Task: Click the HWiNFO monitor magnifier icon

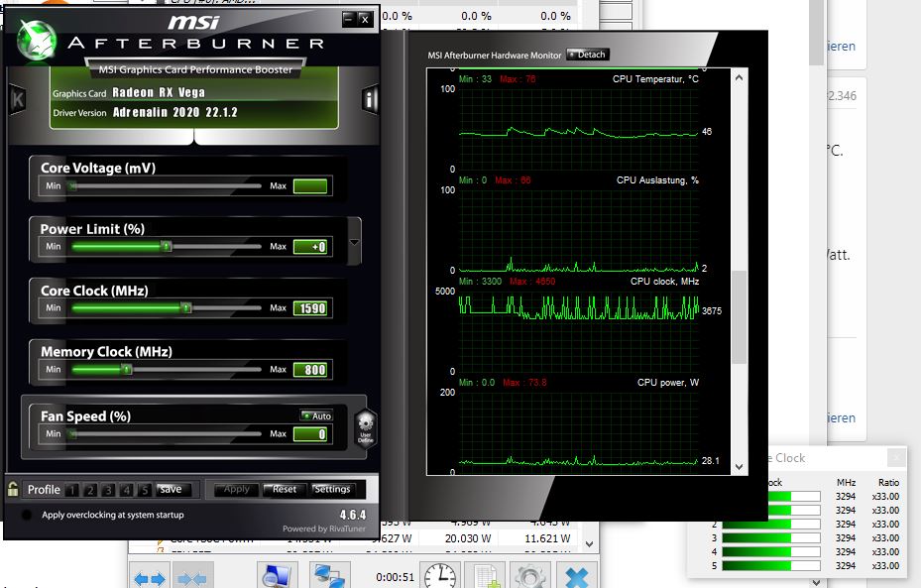Action: click(x=276, y=577)
